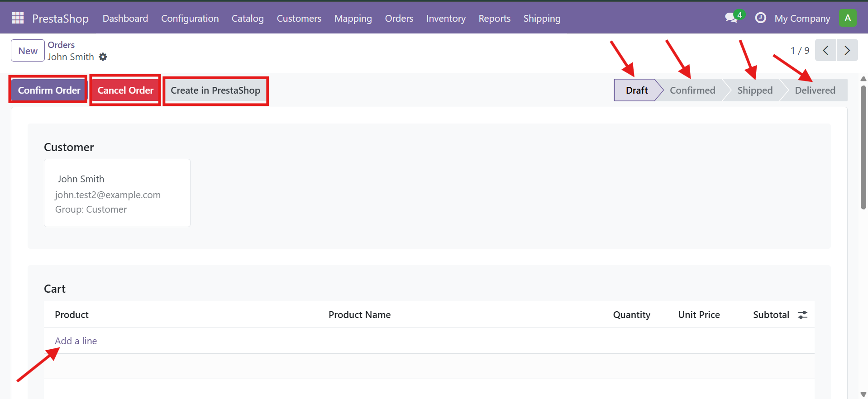
Task: Expand the Configuration menu
Action: pos(190,19)
